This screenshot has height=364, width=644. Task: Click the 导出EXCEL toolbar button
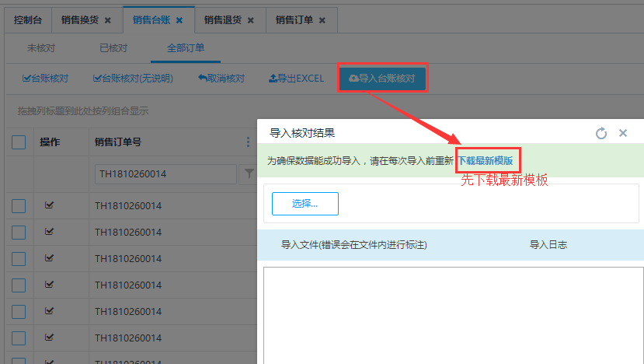click(296, 79)
